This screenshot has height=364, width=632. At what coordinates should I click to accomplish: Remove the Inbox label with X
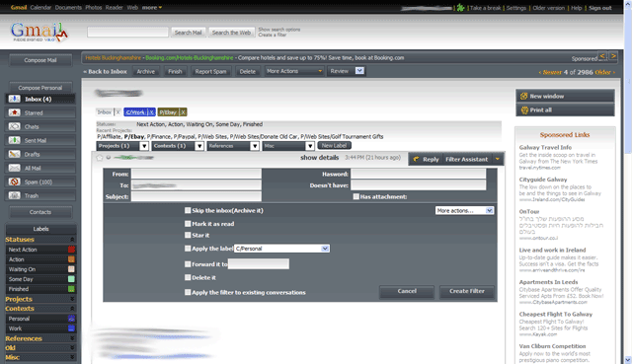click(x=118, y=112)
